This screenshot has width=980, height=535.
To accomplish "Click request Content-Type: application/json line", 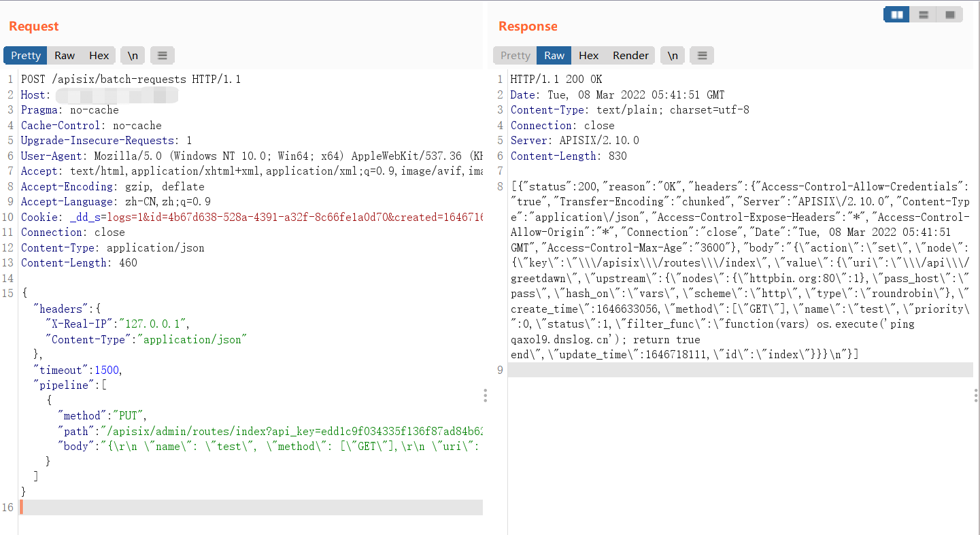I will point(113,248).
